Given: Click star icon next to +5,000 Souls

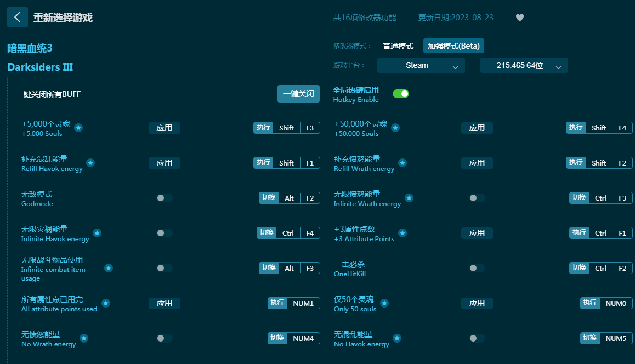Looking at the screenshot, I should click(78, 128).
